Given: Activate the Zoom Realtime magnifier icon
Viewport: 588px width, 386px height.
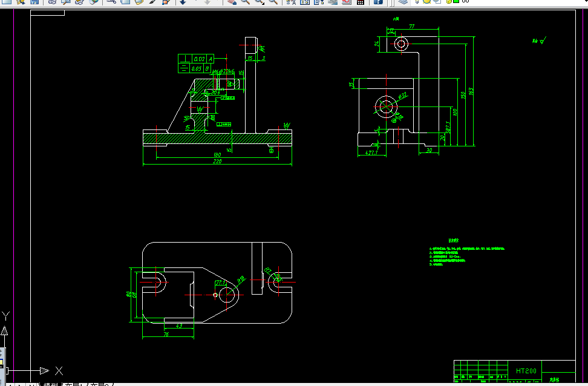Looking at the screenshot, I should pos(246,1).
